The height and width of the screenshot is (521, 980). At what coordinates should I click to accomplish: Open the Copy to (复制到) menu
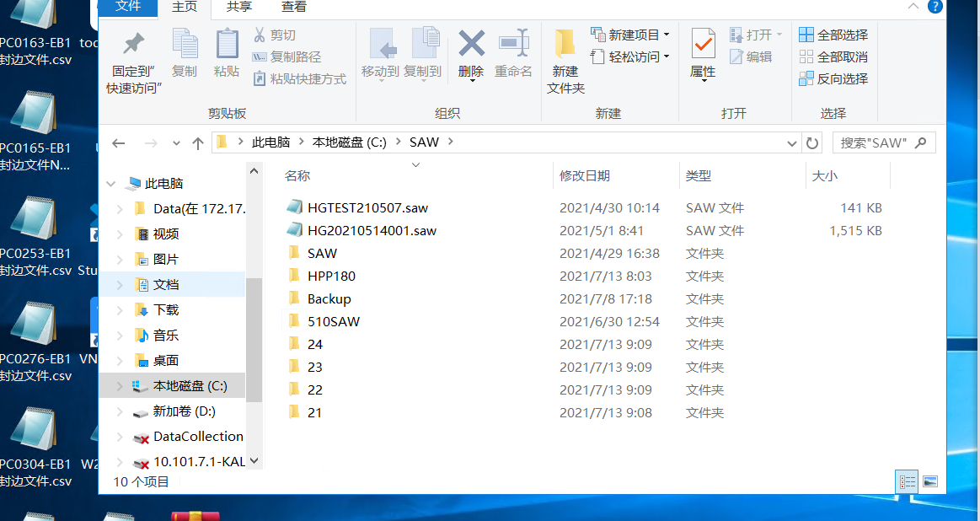click(x=422, y=55)
